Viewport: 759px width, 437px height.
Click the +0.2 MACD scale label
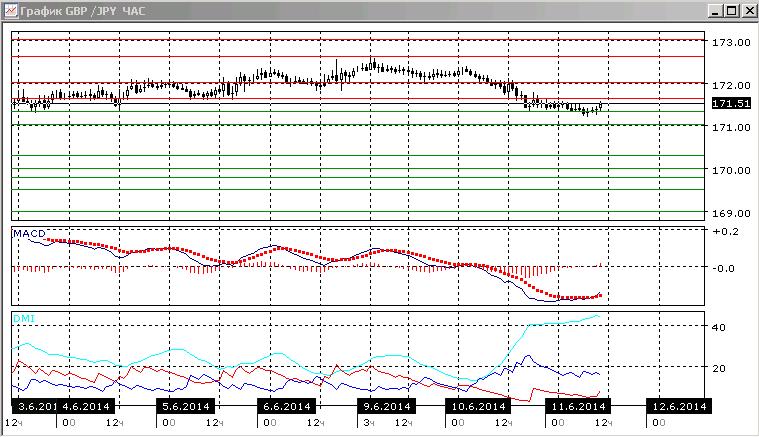[x=726, y=231]
